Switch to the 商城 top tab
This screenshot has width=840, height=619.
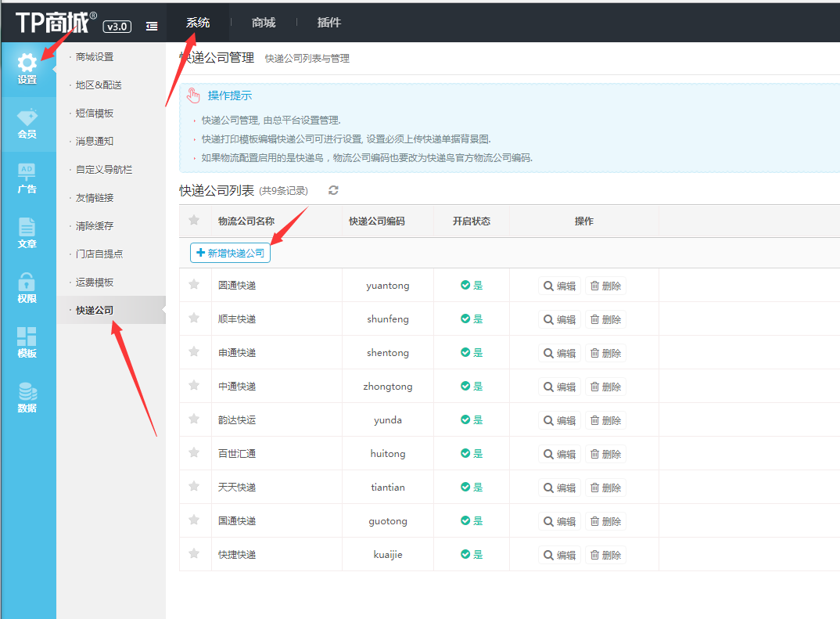pos(264,23)
